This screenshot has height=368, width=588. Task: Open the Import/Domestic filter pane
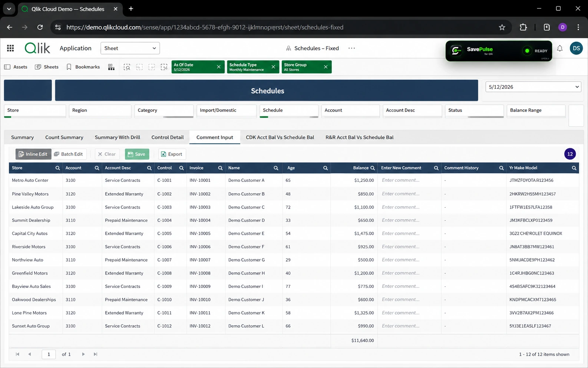[227, 111]
